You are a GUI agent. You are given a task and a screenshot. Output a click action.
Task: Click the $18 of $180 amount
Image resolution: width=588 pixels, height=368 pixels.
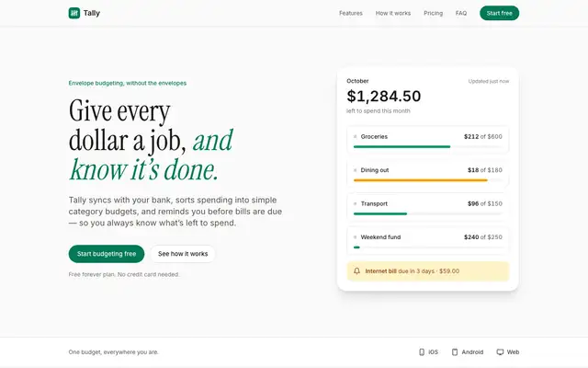(x=485, y=170)
